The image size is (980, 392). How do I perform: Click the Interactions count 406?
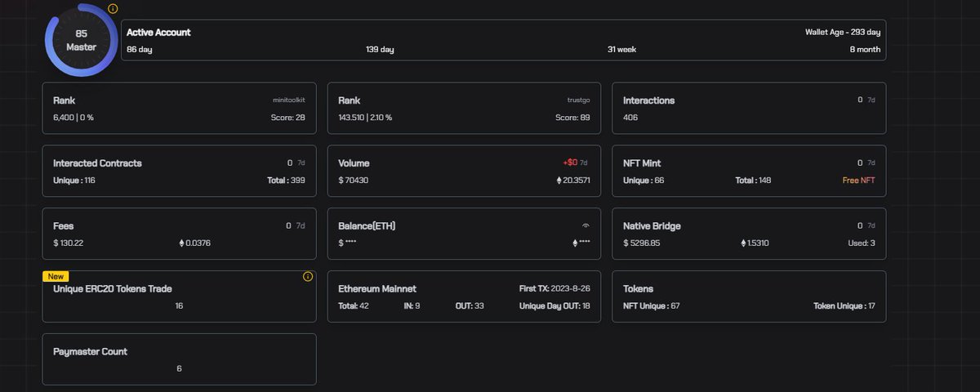click(630, 118)
